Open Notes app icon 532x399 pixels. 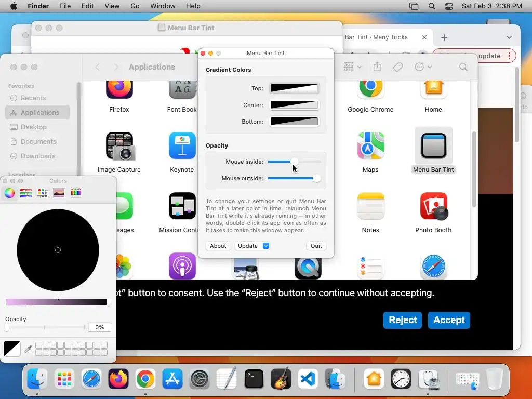click(x=370, y=206)
